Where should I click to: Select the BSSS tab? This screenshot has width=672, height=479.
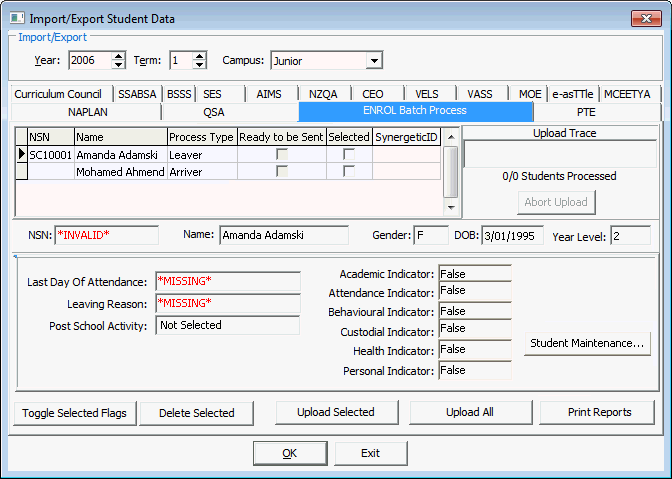[179, 94]
